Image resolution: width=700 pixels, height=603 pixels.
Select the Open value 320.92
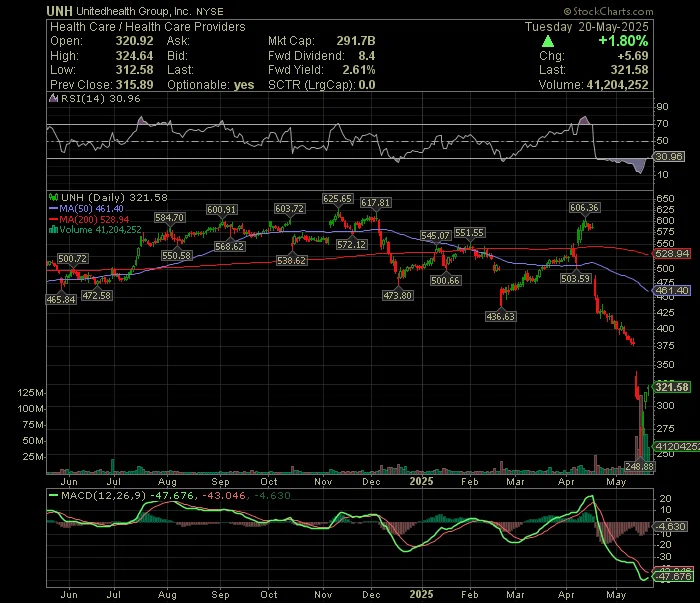click(134, 41)
